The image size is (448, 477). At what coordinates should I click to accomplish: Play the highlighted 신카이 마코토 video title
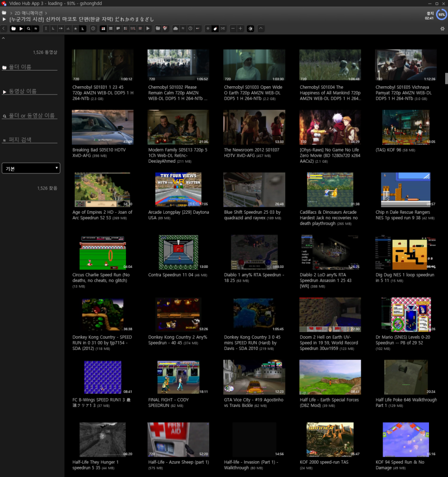click(82, 19)
